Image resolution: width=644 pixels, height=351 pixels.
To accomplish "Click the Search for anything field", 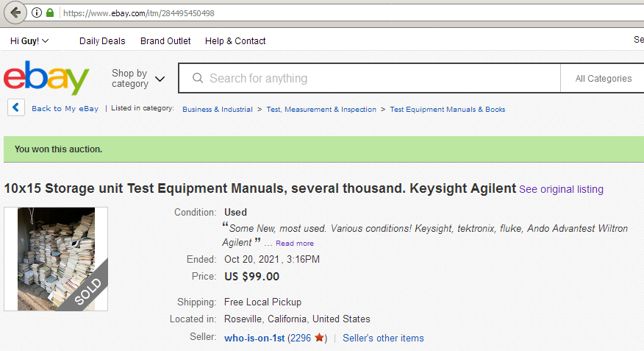I will pyautogui.click(x=370, y=78).
